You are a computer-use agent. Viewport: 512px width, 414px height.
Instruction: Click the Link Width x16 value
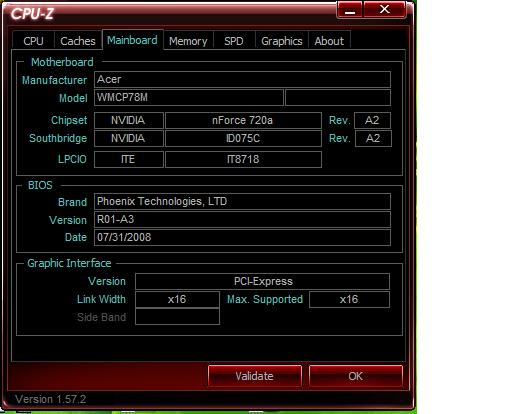[177, 299]
